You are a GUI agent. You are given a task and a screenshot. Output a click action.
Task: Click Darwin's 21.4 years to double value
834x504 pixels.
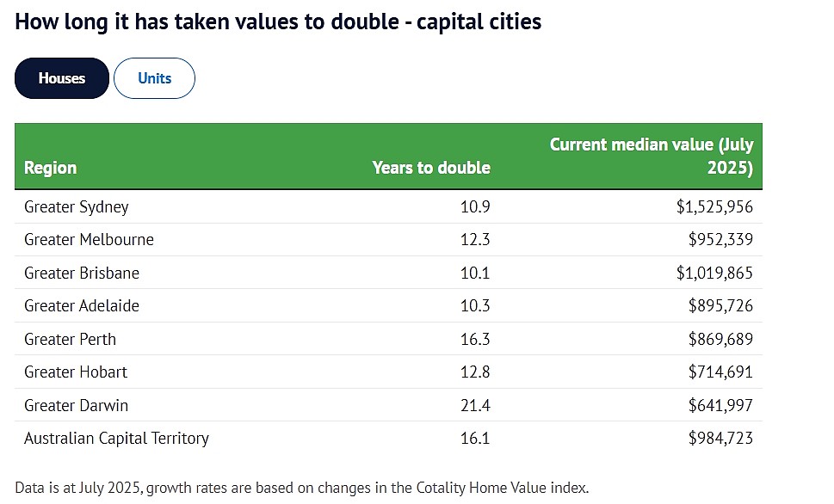point(475,405)
